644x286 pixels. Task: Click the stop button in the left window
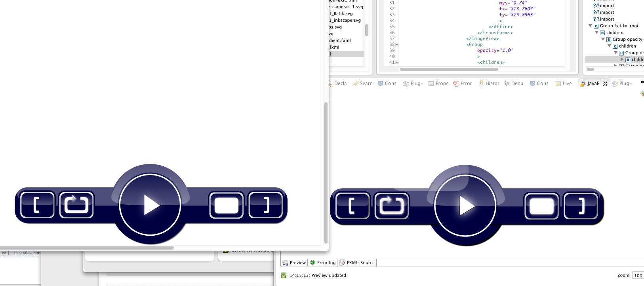click(x=226, y=205)
